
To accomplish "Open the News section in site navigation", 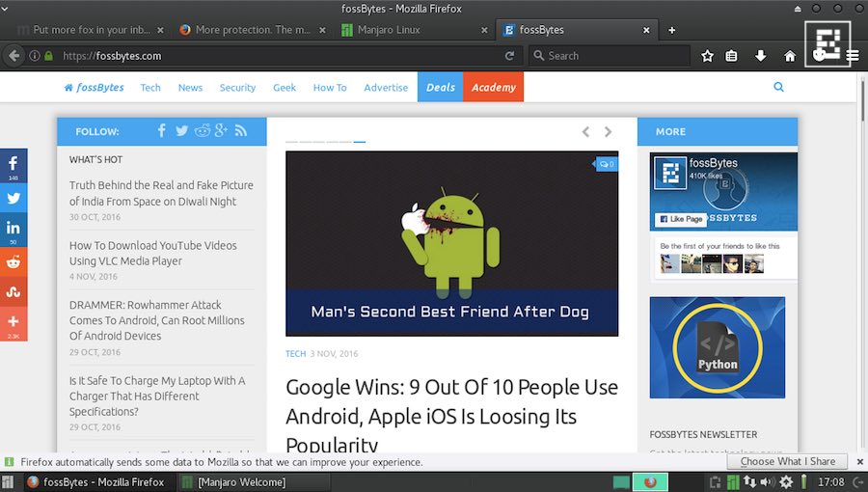I will pos(190,88).
